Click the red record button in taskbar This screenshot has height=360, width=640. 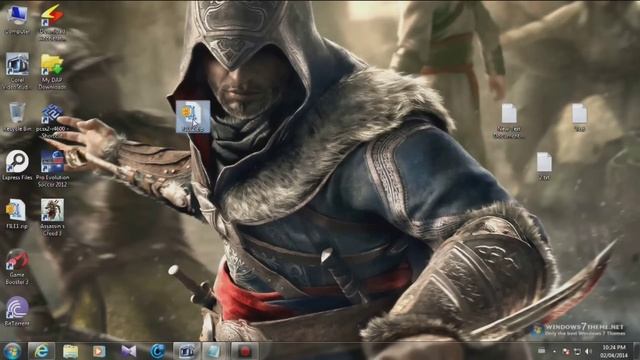244,351
